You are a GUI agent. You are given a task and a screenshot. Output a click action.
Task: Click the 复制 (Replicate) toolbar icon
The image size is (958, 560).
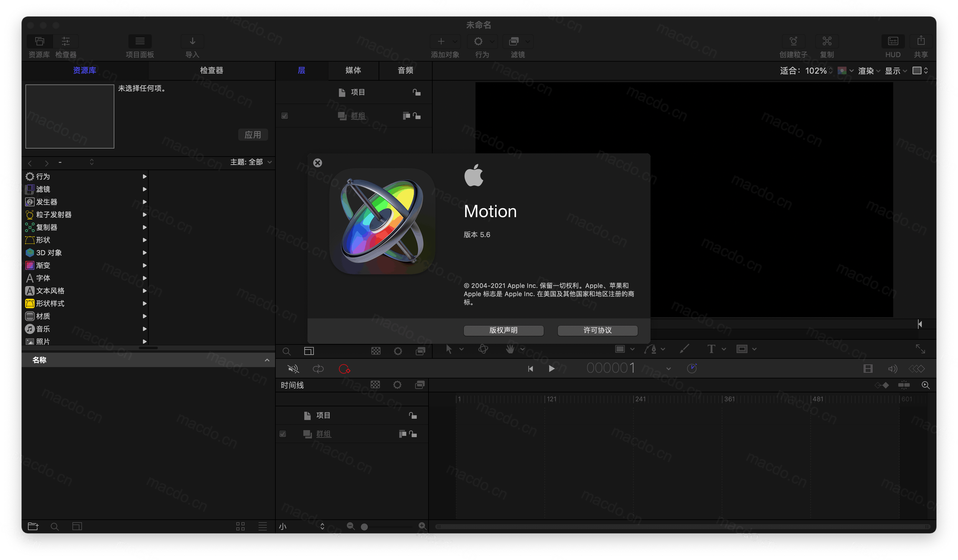pos(827,42)
